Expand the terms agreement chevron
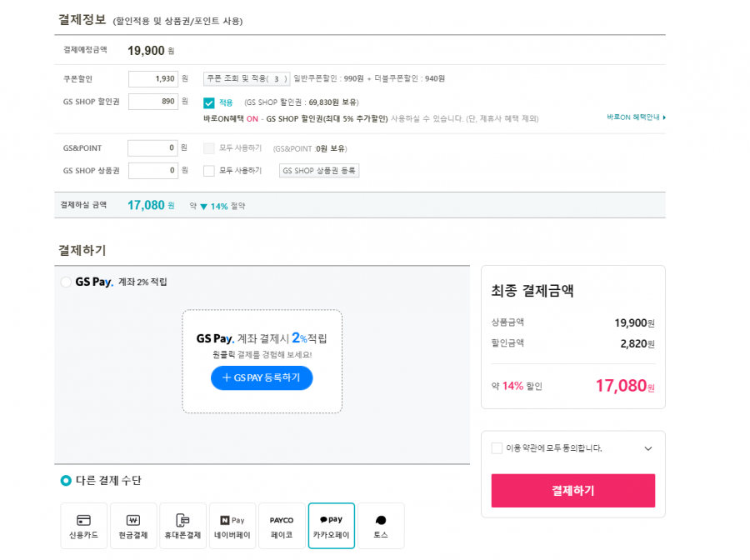750x560 pixels. (648, 448)
